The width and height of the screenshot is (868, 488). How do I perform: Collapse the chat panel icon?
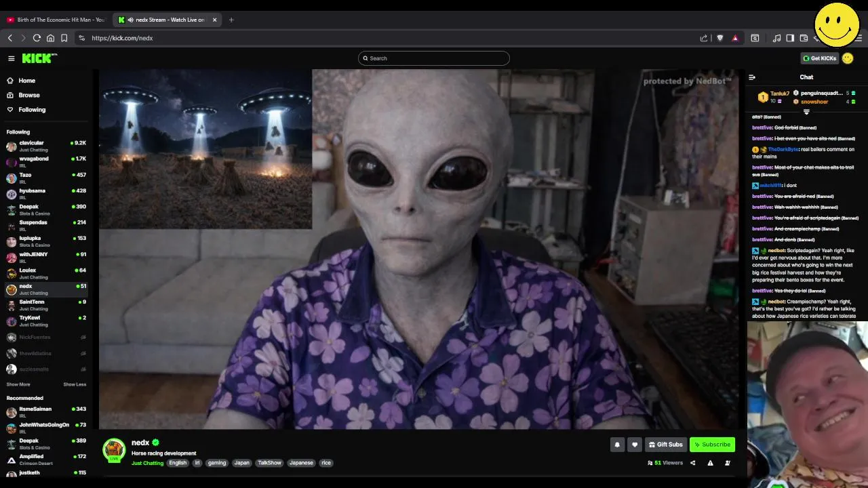[752, 77]
